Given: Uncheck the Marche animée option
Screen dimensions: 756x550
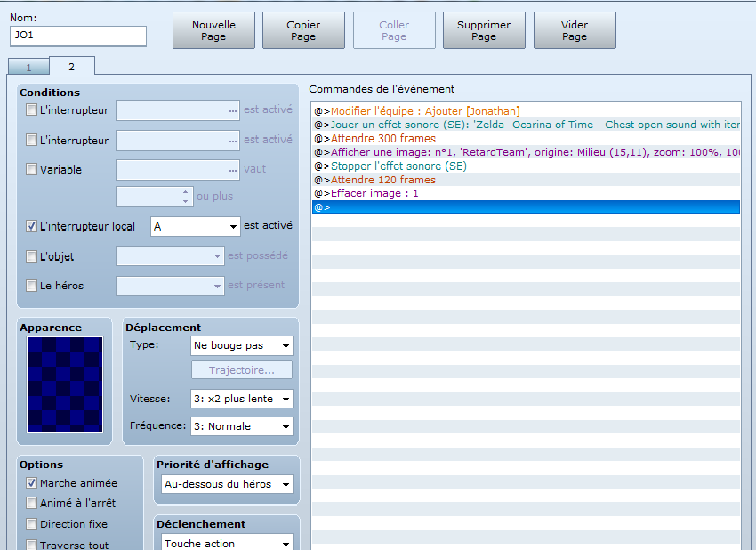Looking at the screenshot, I should click(x=31, y=482).
